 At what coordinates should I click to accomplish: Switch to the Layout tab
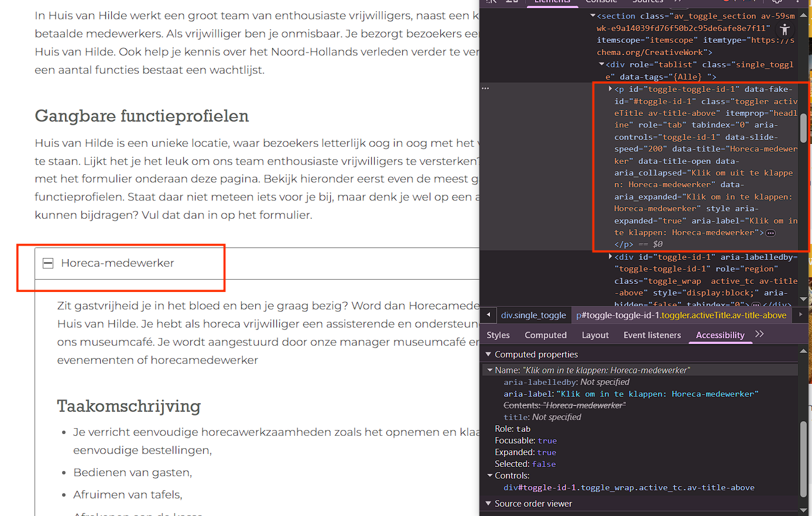click(595, 335)
